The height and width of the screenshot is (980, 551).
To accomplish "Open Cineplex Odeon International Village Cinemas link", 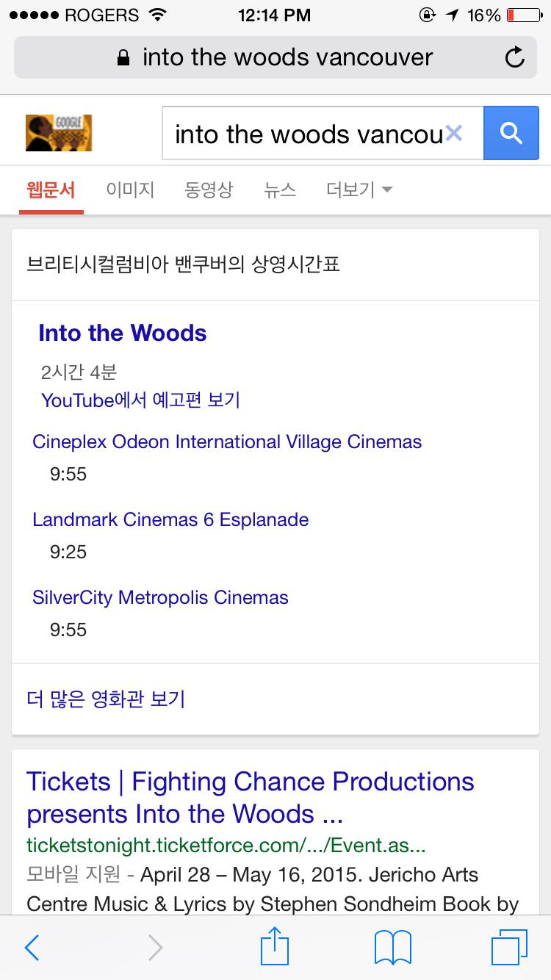I will 227,442.
